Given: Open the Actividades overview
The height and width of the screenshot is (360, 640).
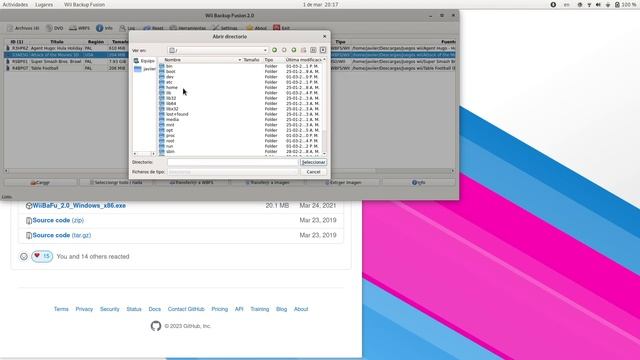Looking at the screenshot, I should tap(16, 4).
